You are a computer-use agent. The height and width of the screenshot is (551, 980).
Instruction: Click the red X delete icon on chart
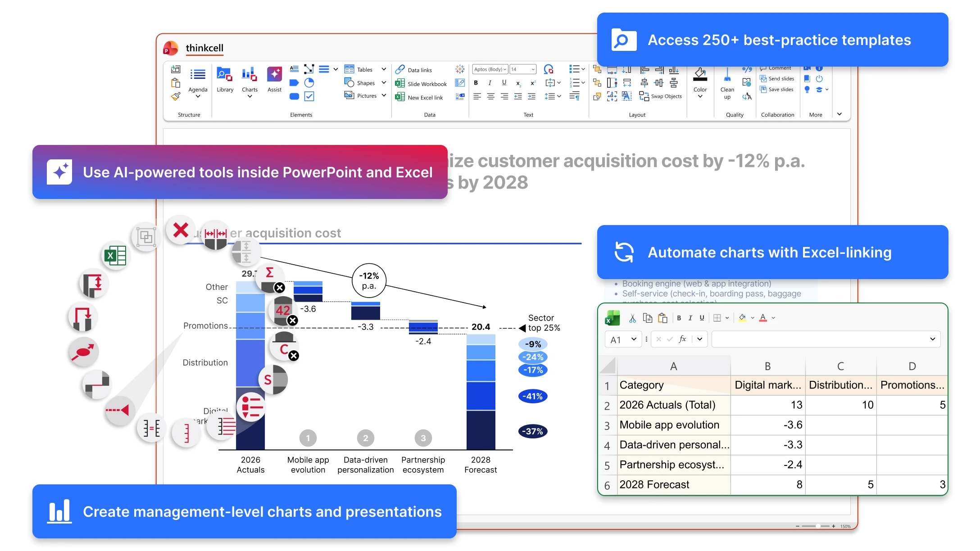(x=181, y=230)
